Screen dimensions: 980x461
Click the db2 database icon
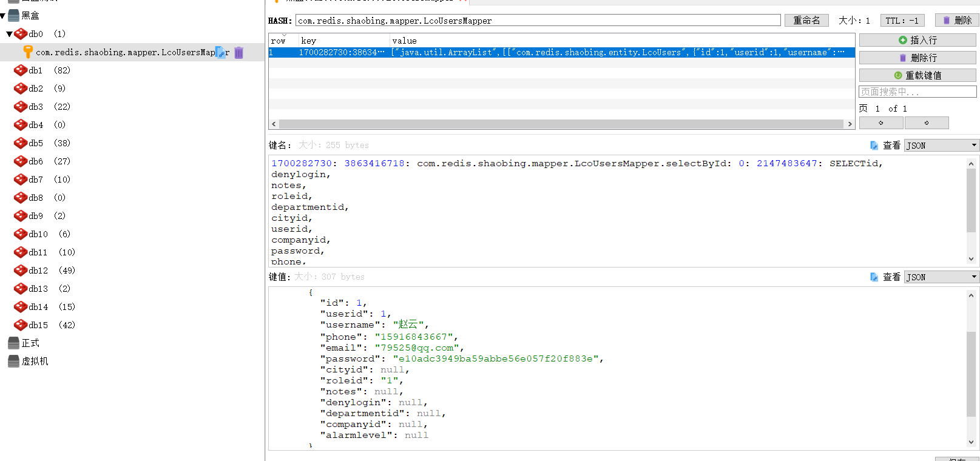[21, 89]
